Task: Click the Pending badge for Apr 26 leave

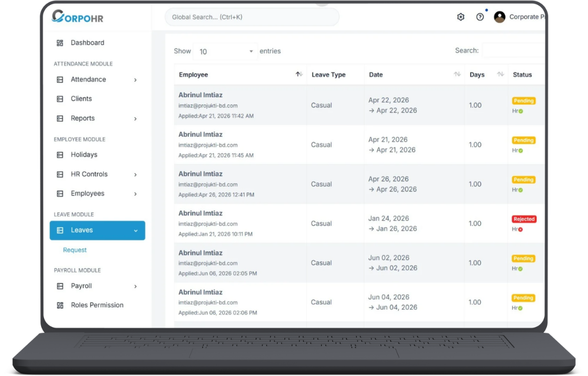Action: click(x=524, y=180)
